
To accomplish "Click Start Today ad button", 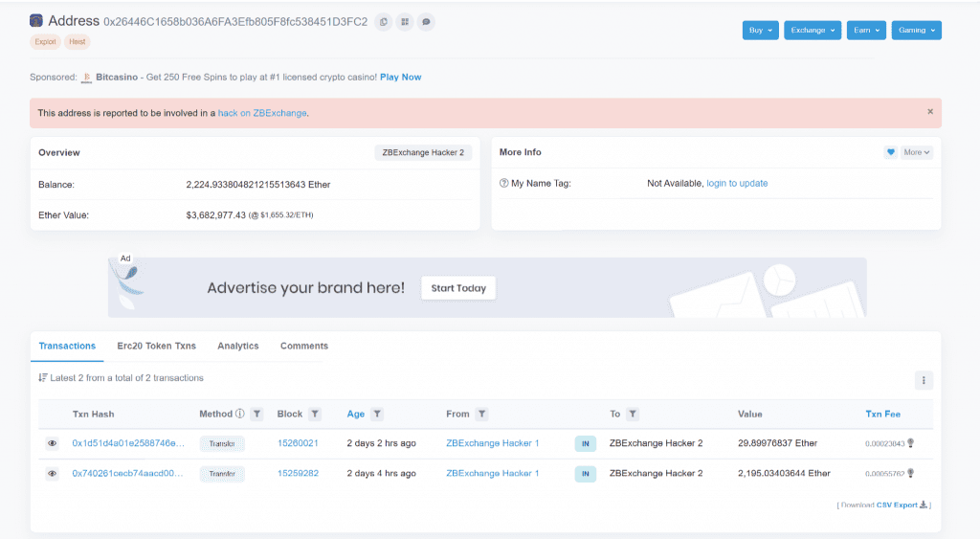I will [x=458, y=288].
